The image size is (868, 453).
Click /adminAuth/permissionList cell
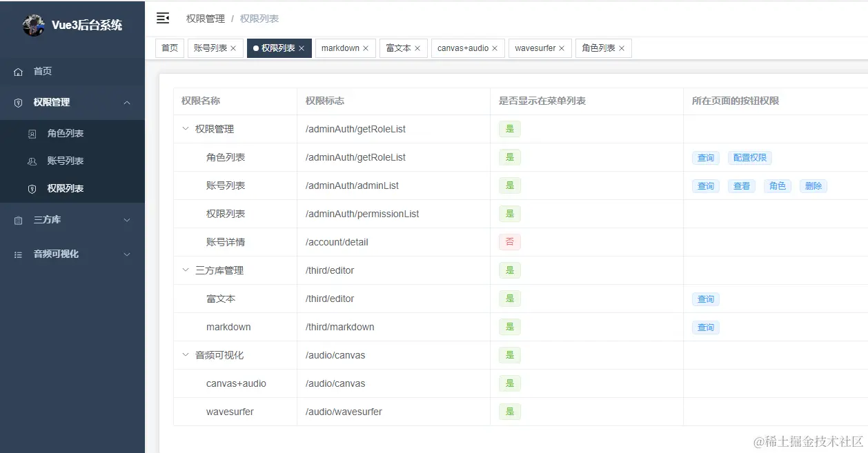tap(393, 214)
